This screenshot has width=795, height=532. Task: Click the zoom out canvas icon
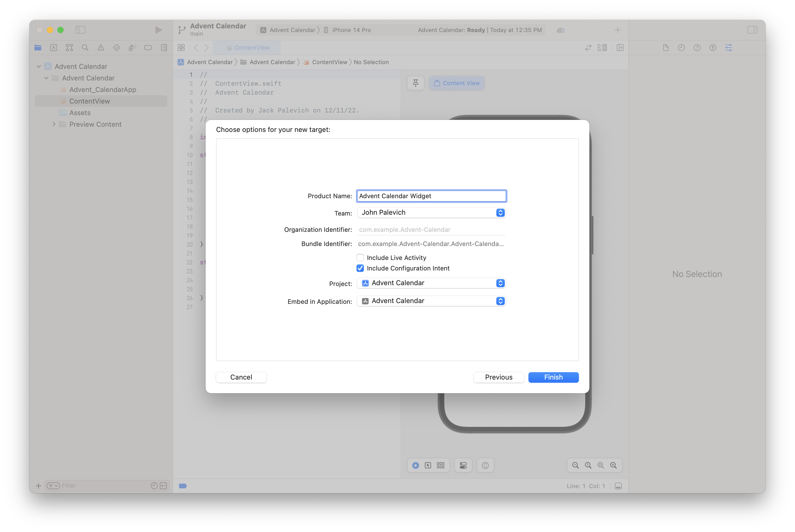(x=575, y=465)
